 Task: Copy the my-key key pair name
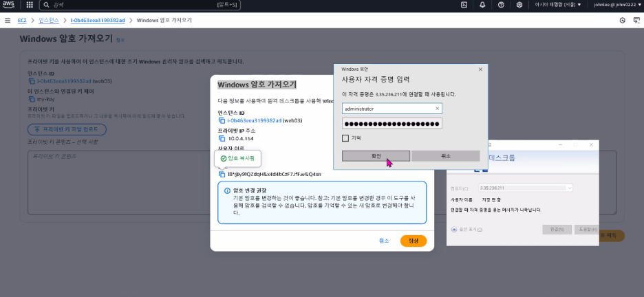(32, 99)
